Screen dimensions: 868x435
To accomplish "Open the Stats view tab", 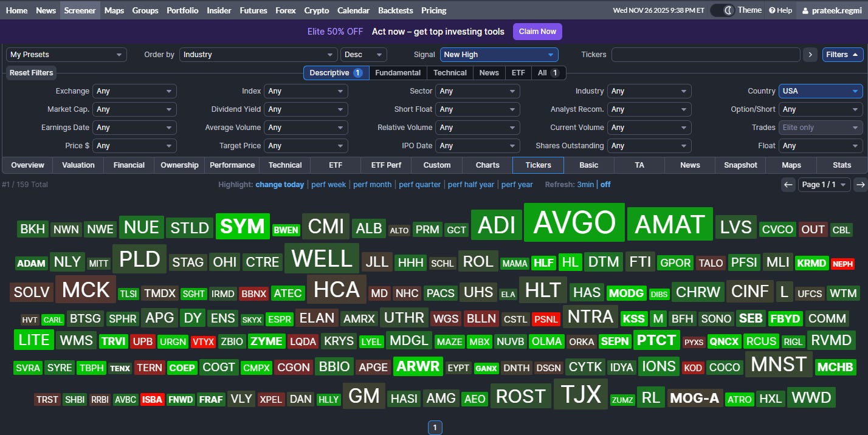I will pos(842,165).
